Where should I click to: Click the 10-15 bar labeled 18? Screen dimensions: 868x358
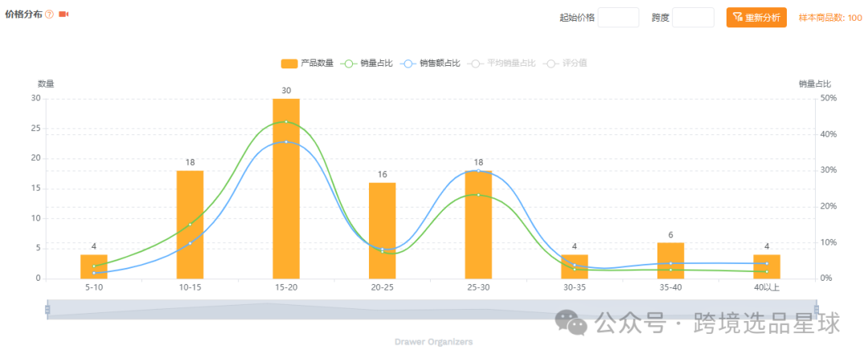(x=190, y=224)
